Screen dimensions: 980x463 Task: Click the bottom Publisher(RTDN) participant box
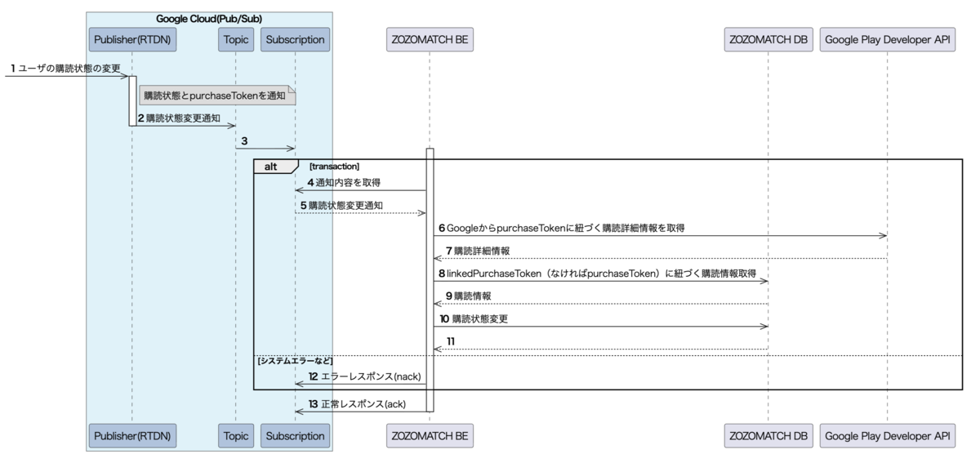(x=131, y=436)
